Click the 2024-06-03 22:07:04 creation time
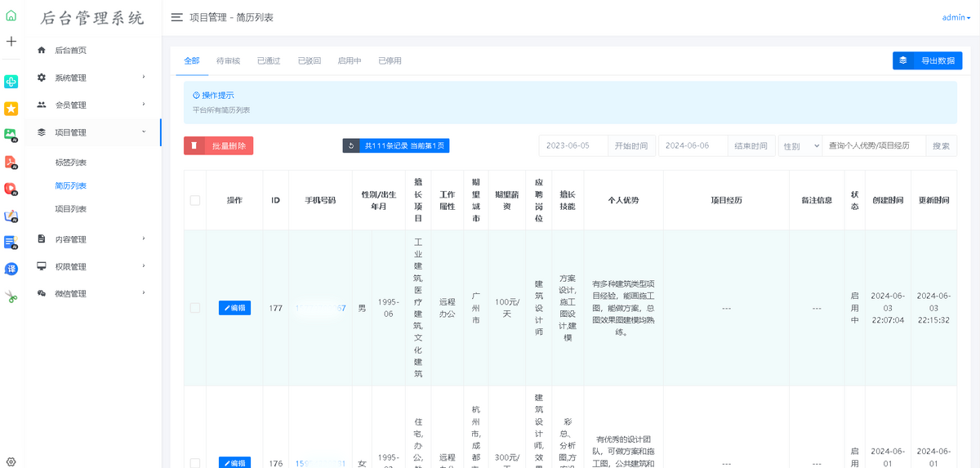The image size is (980, 468). click(x=888, y=308)
